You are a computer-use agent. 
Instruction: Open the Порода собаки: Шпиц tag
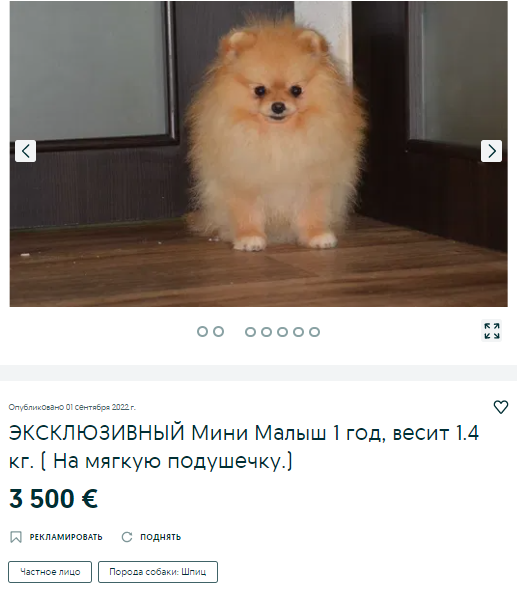[x=158, y=572]
